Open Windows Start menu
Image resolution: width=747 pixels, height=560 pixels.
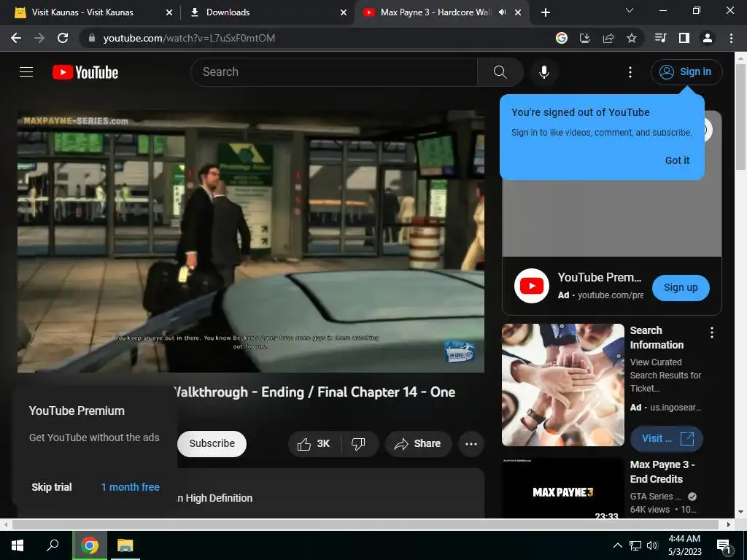pos(18,545)
